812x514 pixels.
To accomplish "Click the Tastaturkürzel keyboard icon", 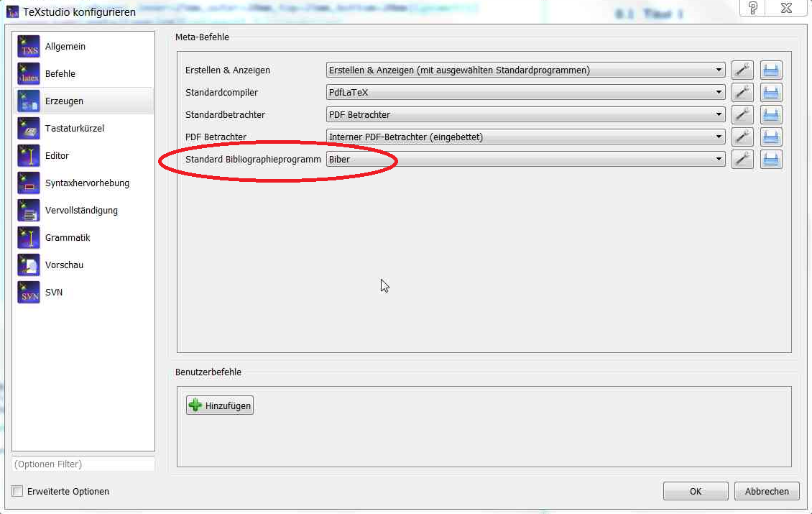I will click(29, 129).
